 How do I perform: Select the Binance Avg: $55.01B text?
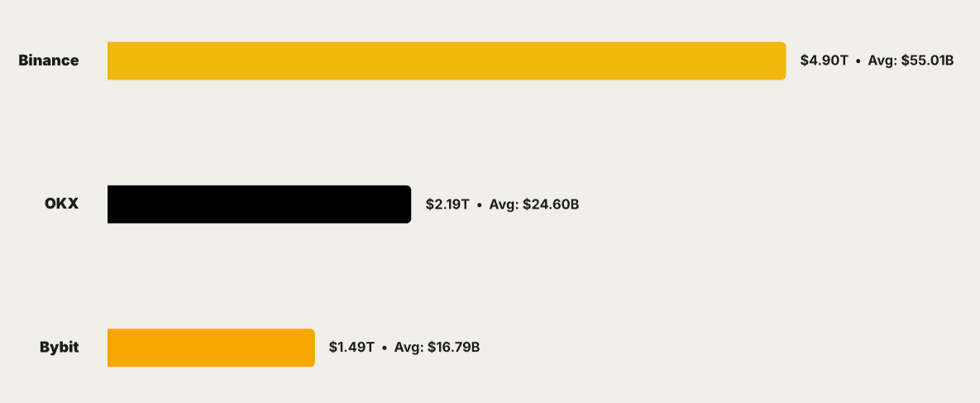(911, 60)
